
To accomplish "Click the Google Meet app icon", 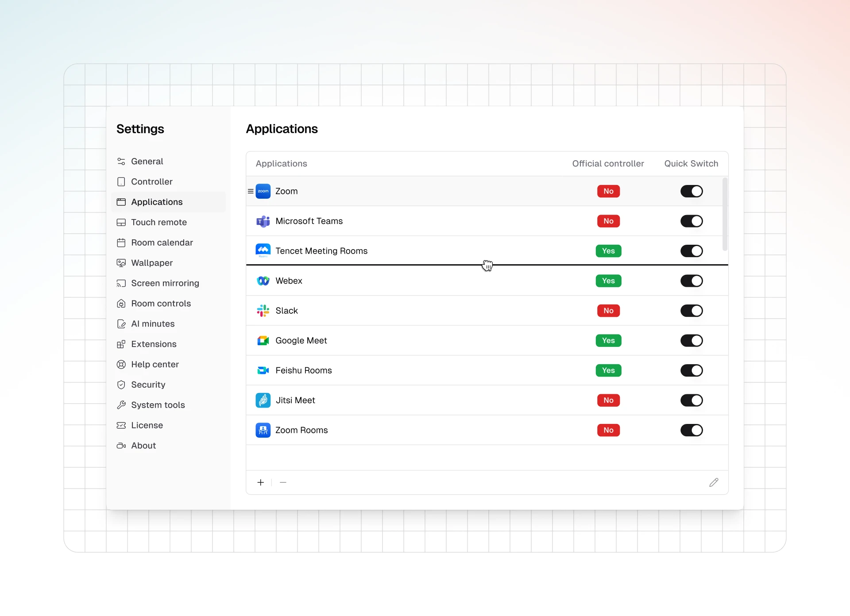I will click(263, 341).
